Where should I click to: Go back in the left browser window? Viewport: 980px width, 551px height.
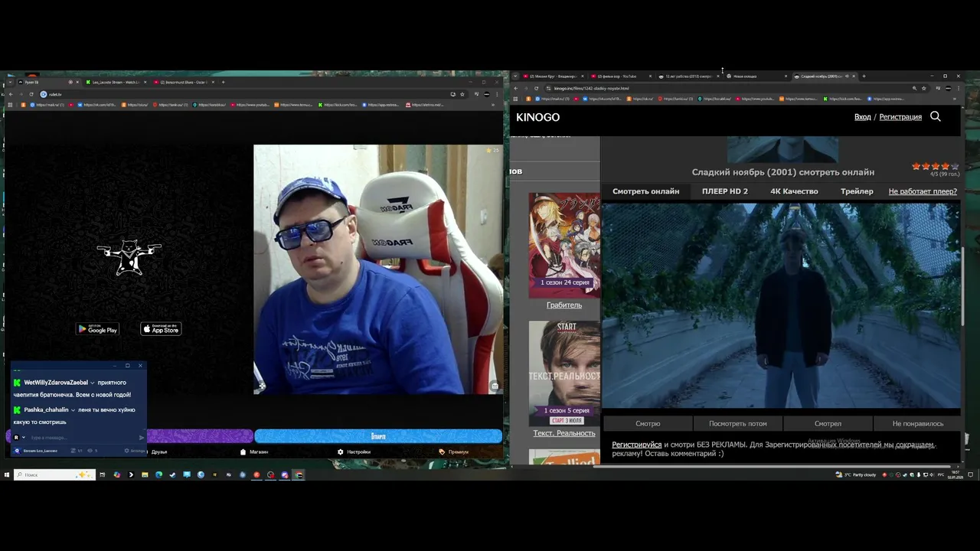(x=11, y=94)
